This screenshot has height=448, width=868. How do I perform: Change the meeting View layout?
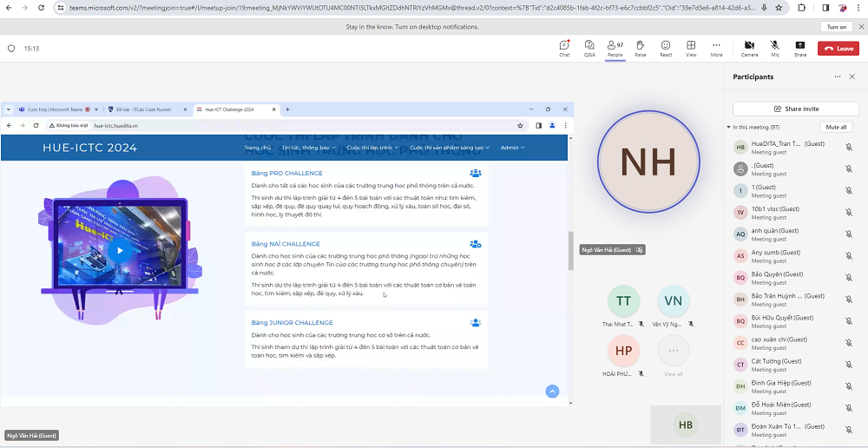coord(691,48)
